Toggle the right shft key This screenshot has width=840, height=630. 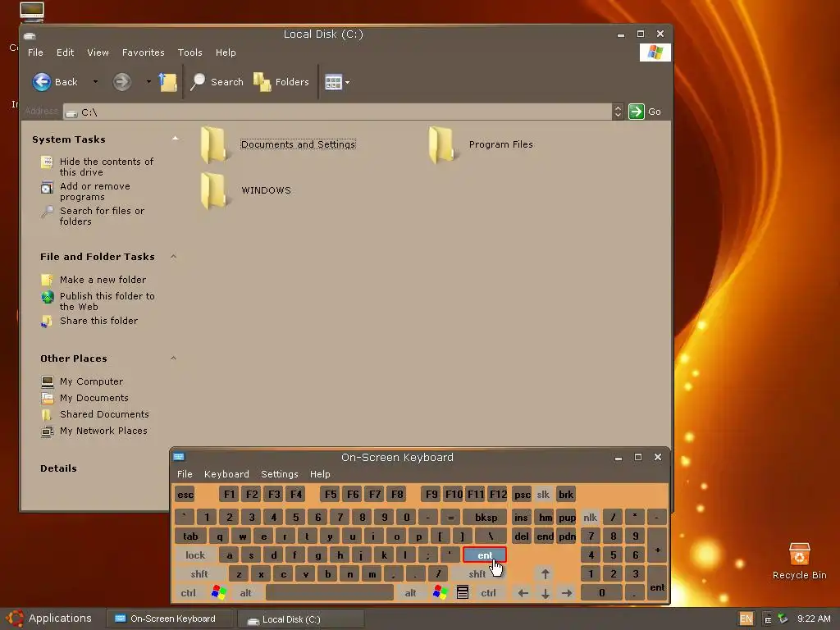(477, 573)
